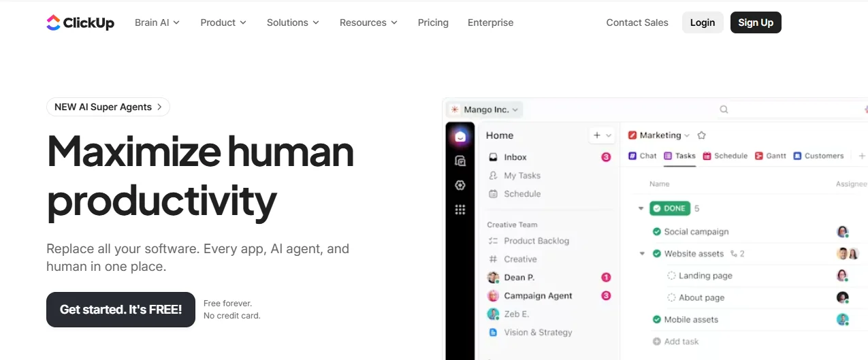The height and width of the screenshot is (360, 868).
Task: Open the Enterprise page
Action: [x=490, y=22]
